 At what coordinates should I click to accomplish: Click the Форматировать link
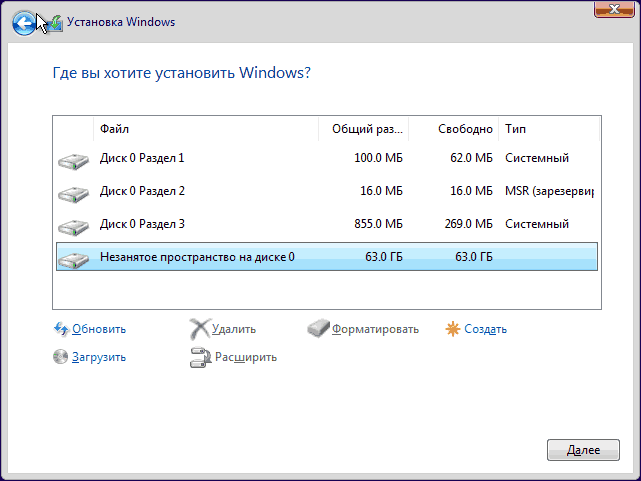coord(375,329)
